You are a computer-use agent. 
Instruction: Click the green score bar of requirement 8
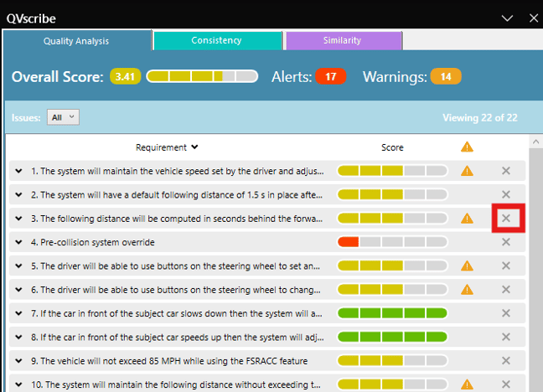pyautogui.click(x=392, y=337)
